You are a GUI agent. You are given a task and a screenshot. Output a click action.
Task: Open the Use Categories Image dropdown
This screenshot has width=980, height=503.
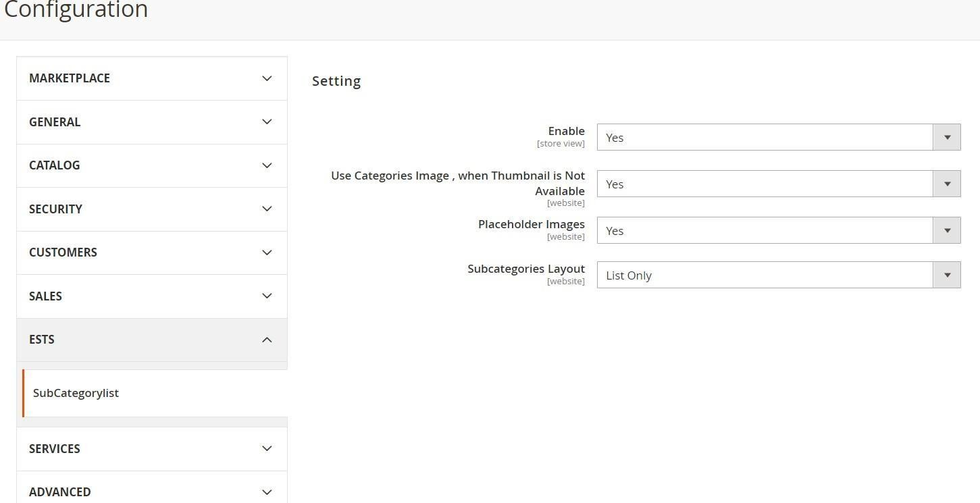tap(778, 184)
